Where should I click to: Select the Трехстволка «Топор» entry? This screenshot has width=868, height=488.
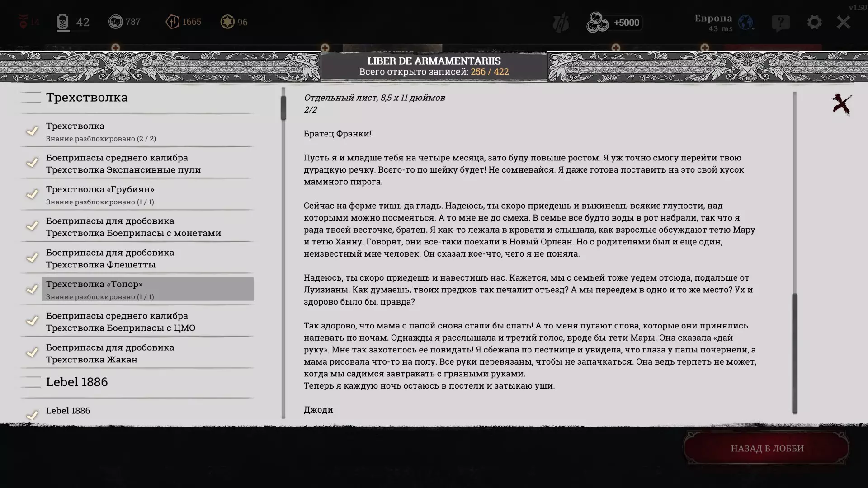tap(147, 289)
